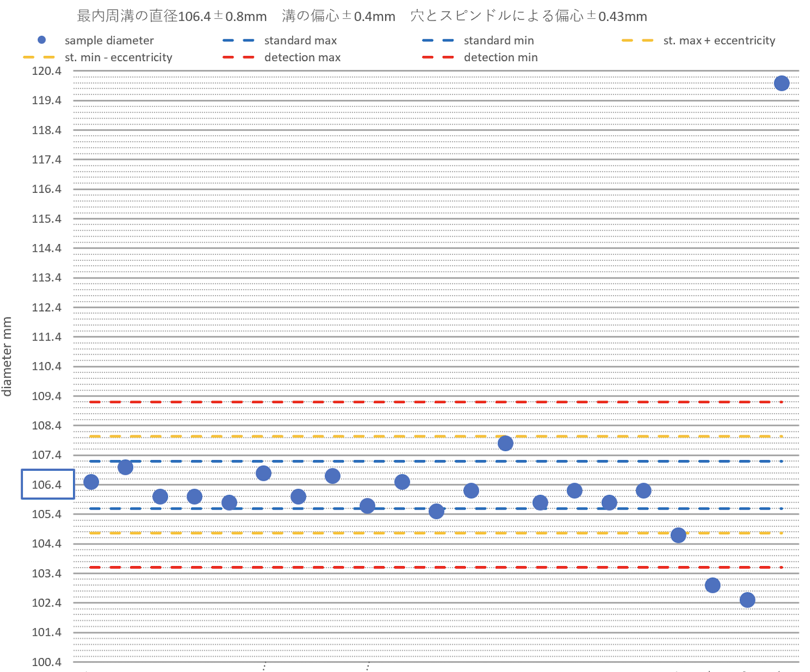810x672 pixels.
Task: Click the 113.4 axis label
Action: tap(47, 277)
